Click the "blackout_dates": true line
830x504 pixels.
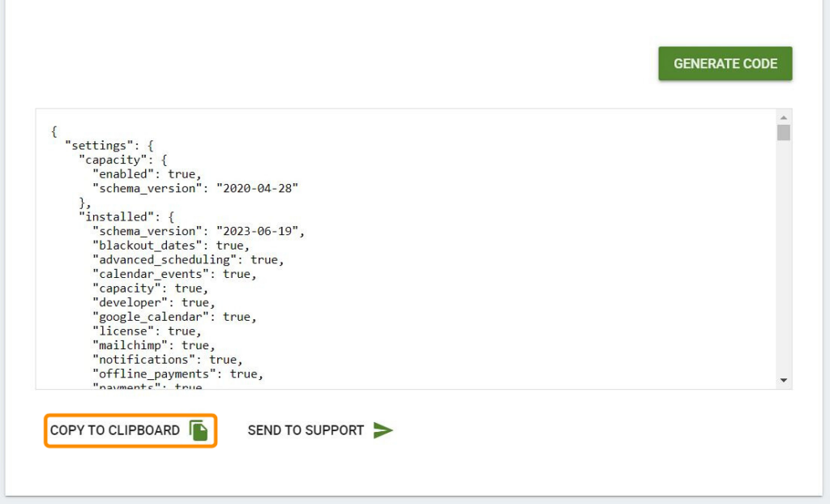click(x=171, y=246)
